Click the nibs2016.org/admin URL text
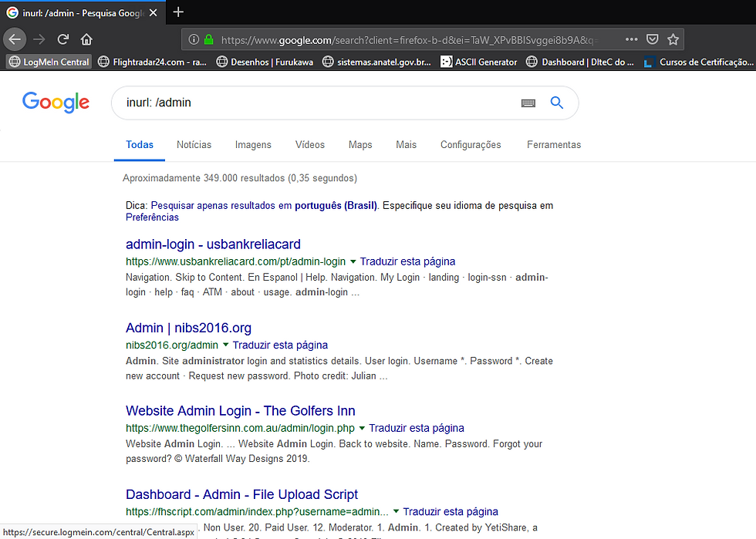The height and width of the screenshot is (539, 756). tap(172, 345)
